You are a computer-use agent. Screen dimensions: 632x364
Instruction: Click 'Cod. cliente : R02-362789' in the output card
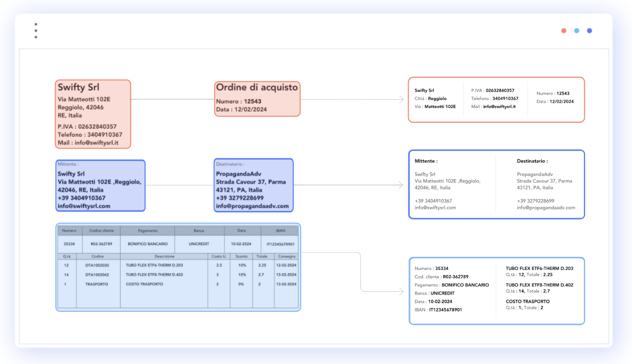click(442, 276)
